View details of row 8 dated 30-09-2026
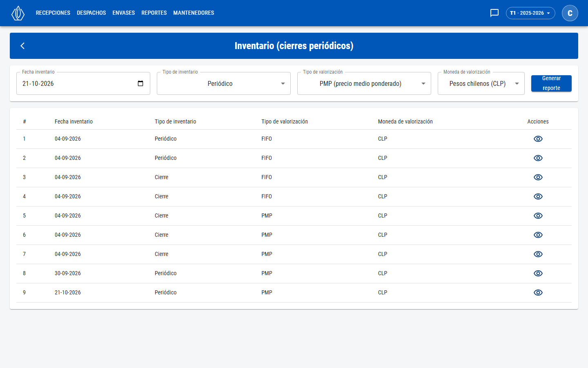This screenshot has width=588, height=368. [538, 274]
